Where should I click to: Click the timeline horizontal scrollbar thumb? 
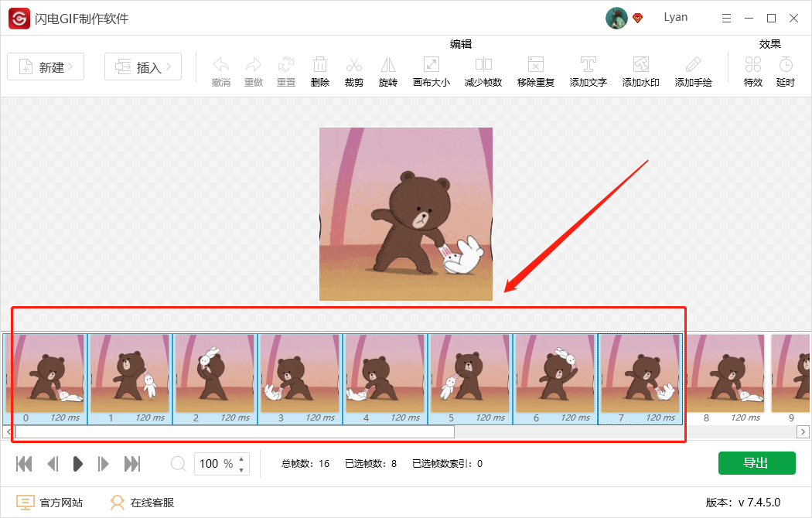click(235, 431)
